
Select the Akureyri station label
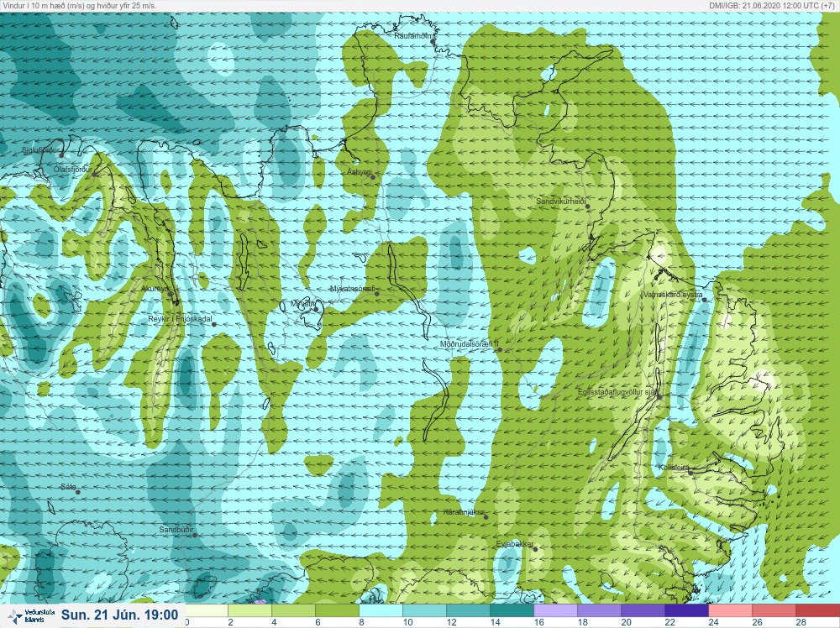click(155, 289)
